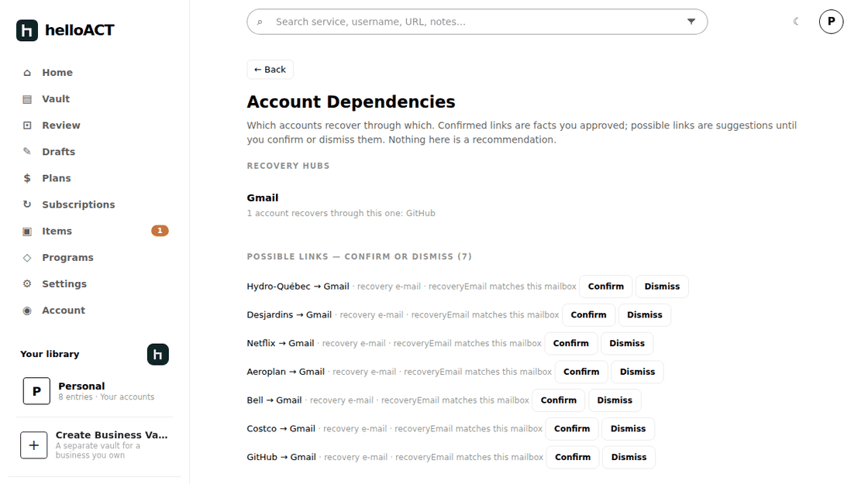
Task: Confirm GitHub to Gmail link
Action: click(573, 458)
